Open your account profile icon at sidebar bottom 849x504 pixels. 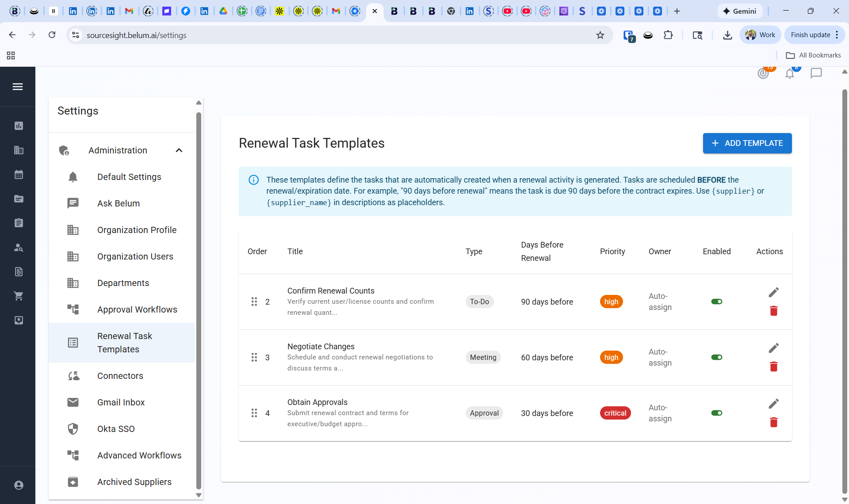click(x=19, y=485)
